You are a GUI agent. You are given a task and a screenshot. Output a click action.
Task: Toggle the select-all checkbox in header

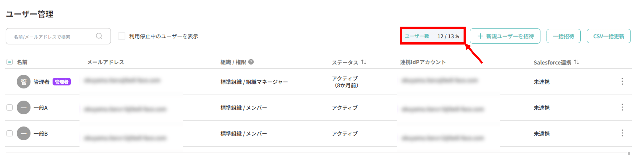tap(9, 62)
